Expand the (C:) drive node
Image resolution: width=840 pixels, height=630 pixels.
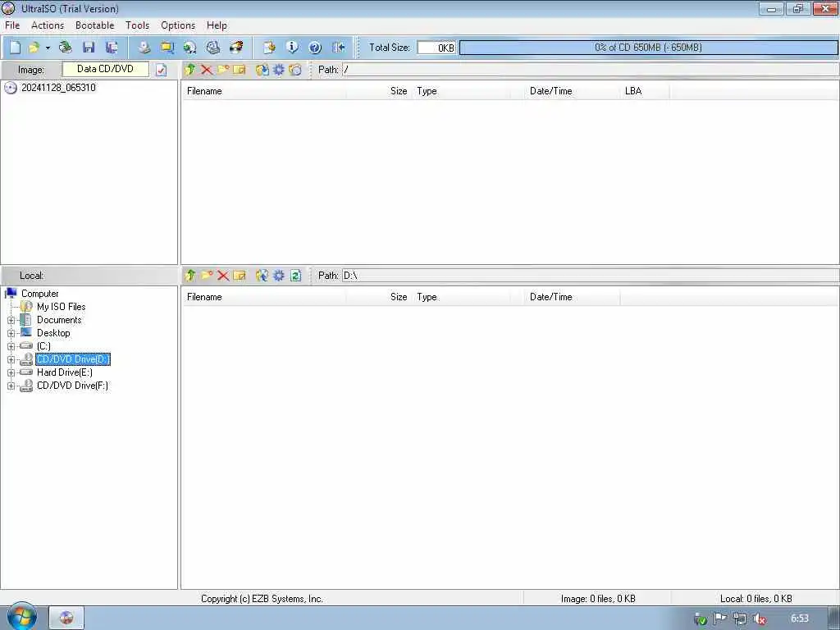click(x=11, y=346)
